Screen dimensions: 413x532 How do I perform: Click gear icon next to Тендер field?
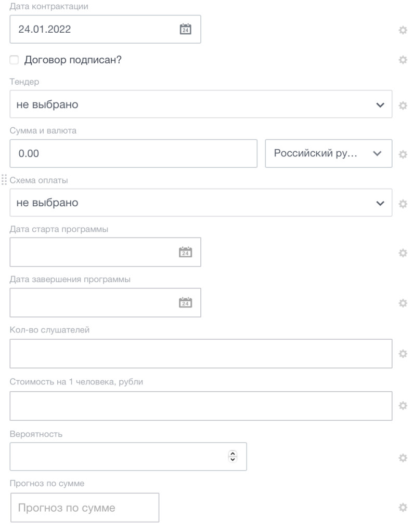point(402,105)
